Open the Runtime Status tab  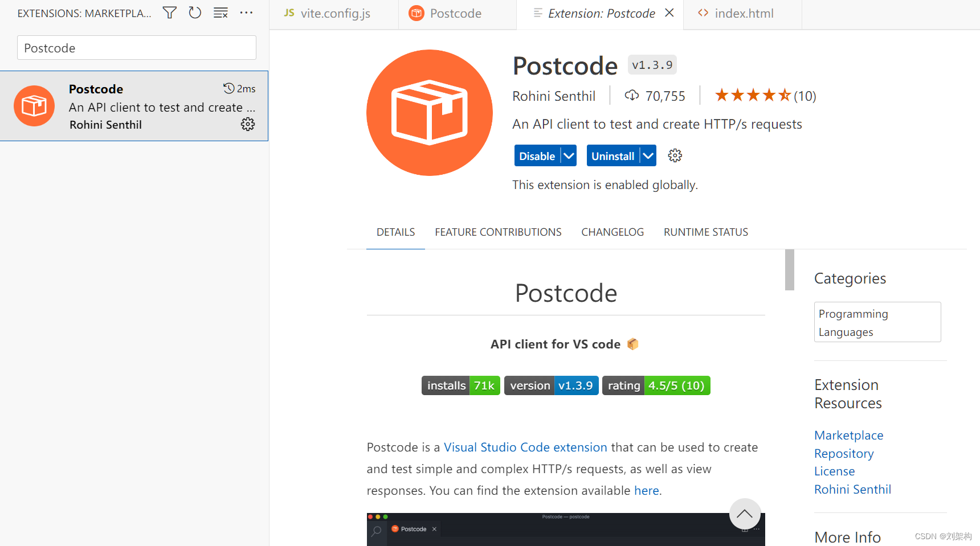coord(706,232)
